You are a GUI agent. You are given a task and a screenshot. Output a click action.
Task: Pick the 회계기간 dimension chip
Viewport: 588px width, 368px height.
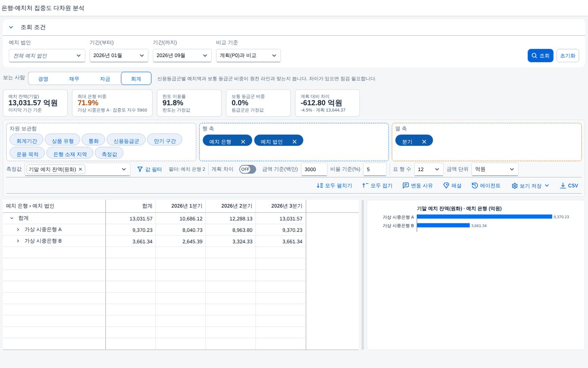[26, 140]
